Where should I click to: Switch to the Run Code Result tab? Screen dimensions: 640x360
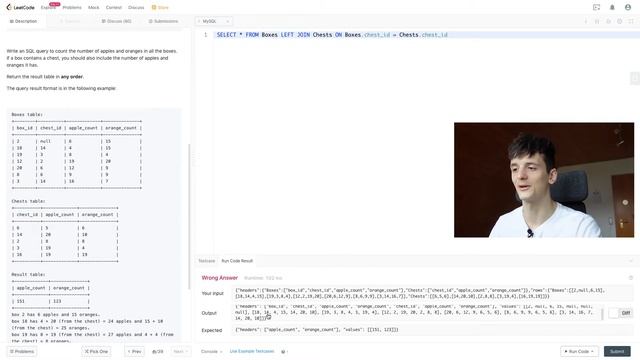pyautogui.click(x=237, y=261)
